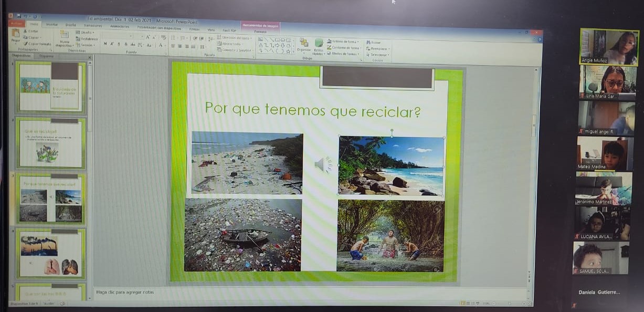Viewport: 644px width, 312px height.
Task: Open the Archivo tab
Action: (x=17, y=24)
